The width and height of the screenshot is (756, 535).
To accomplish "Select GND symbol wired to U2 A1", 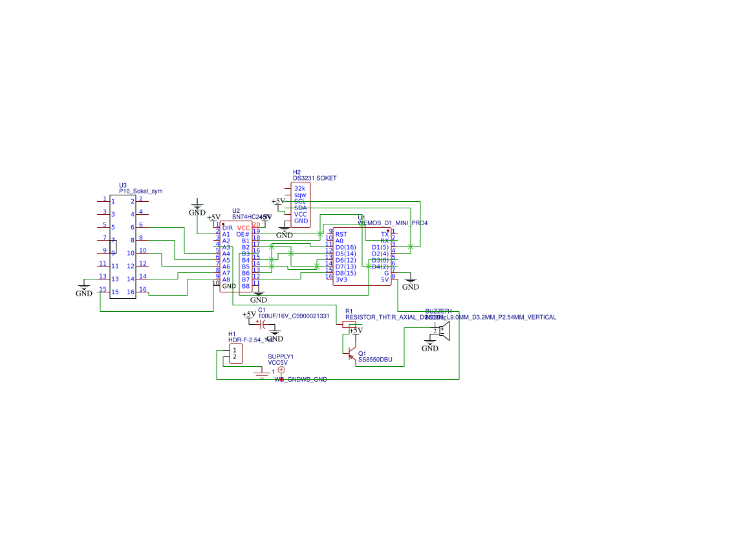I will pyautogui.click(x=197, y=207).
